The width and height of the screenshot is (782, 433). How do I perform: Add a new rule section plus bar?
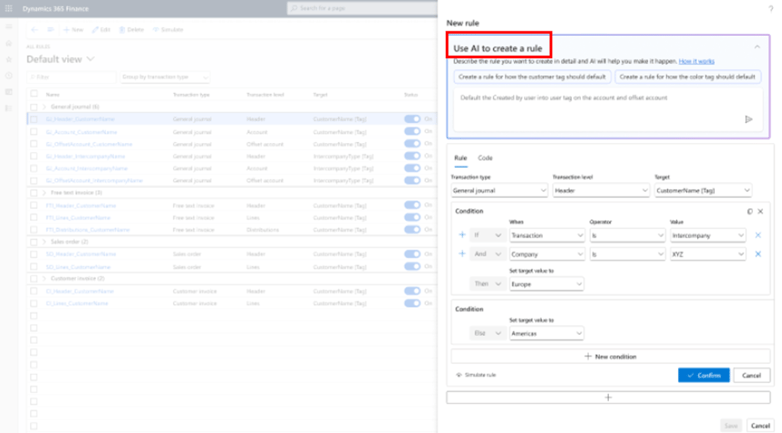pos(608,398)
